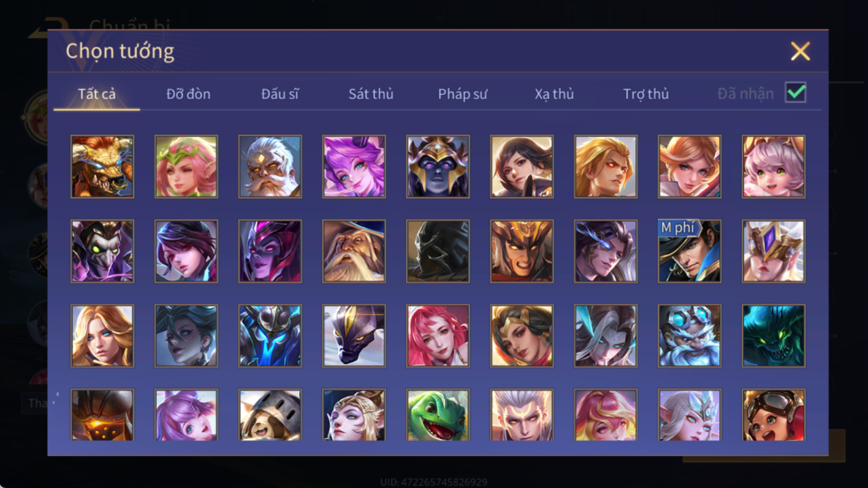This screenshot has height=488, width=868.
Task: View the "Đấu sĩ" hero tab
Action: point(279,94)
